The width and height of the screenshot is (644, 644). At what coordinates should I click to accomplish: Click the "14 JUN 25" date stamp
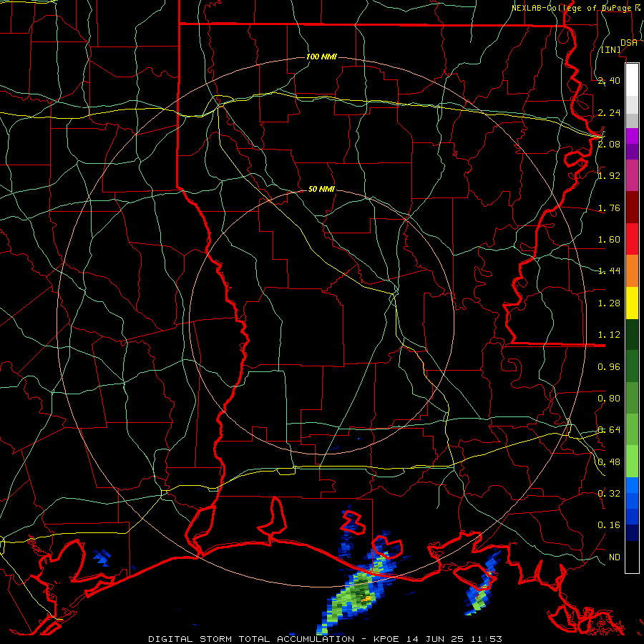436,639
